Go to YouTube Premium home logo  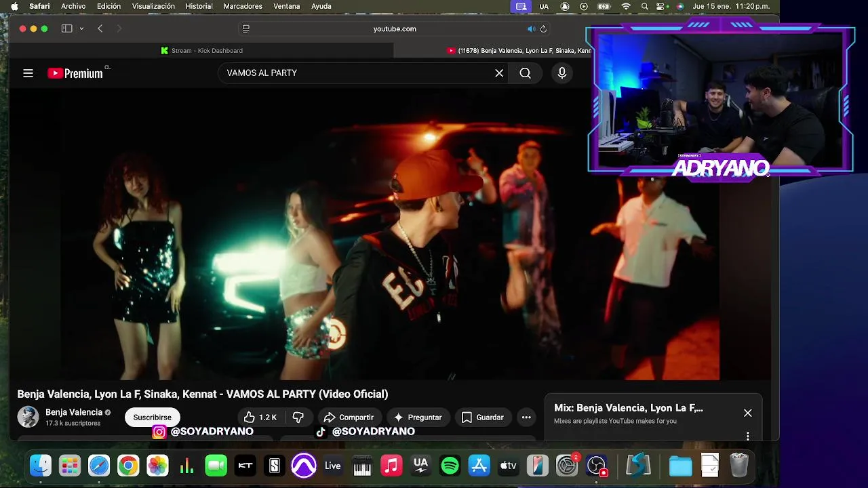pos(75,73)
